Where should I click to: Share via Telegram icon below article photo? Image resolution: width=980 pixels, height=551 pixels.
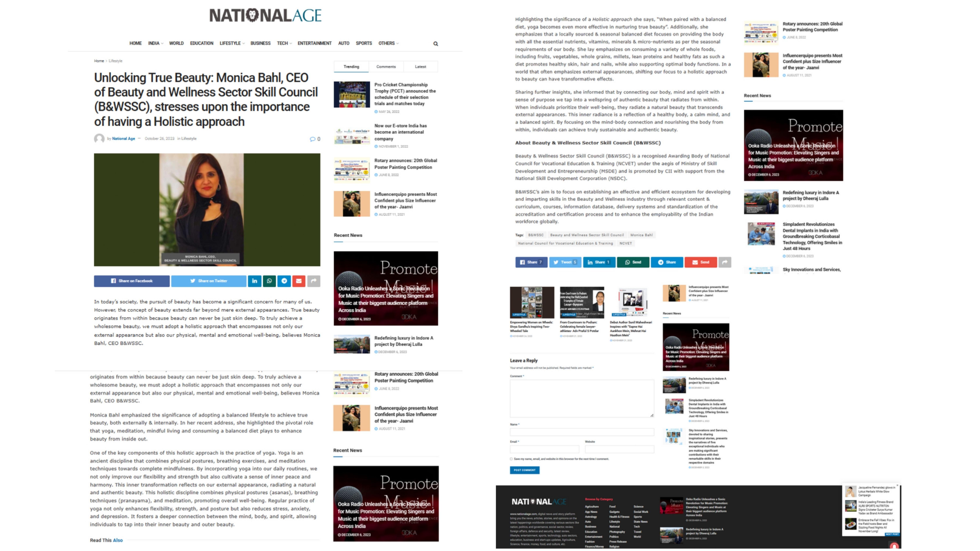(284, 281)
